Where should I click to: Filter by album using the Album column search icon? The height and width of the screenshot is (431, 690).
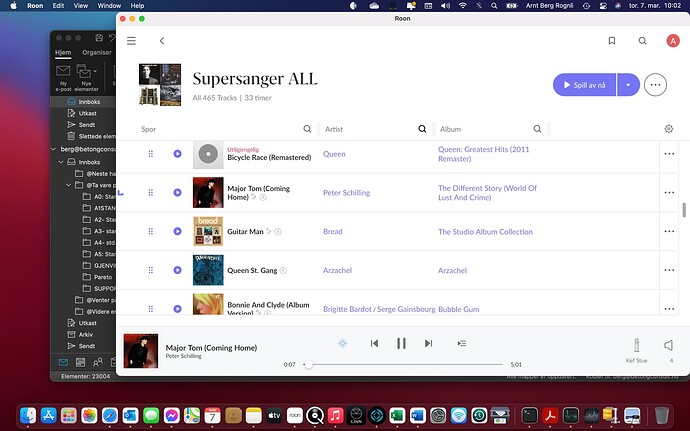537,129
